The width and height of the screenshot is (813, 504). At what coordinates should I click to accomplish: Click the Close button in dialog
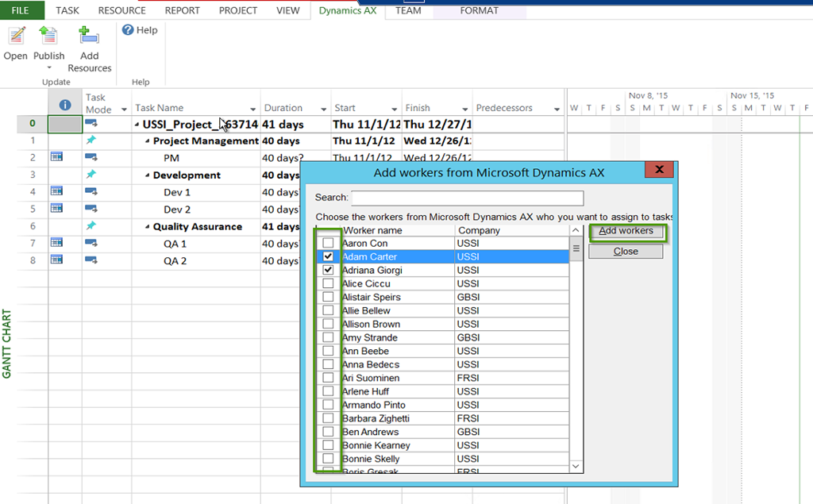626,251
